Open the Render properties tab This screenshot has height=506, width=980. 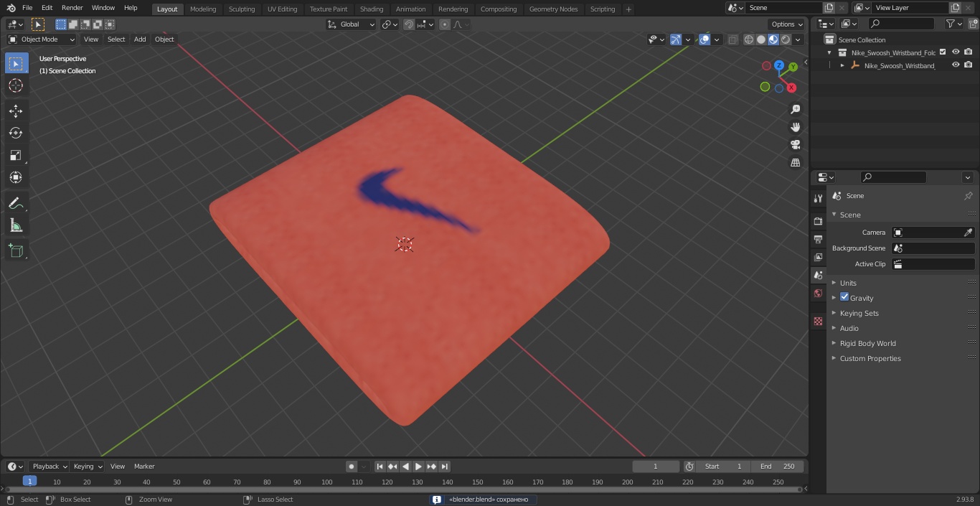(x=818, y=221)
